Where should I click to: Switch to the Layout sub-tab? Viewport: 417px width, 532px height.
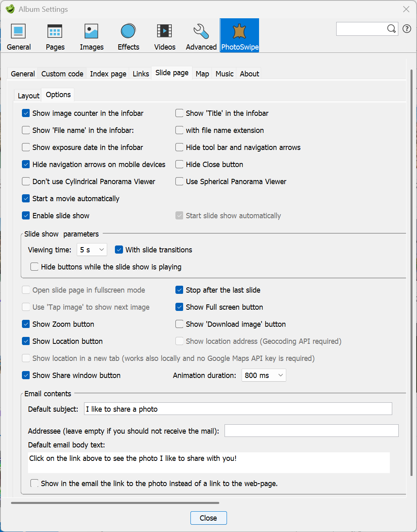point(28,96)
